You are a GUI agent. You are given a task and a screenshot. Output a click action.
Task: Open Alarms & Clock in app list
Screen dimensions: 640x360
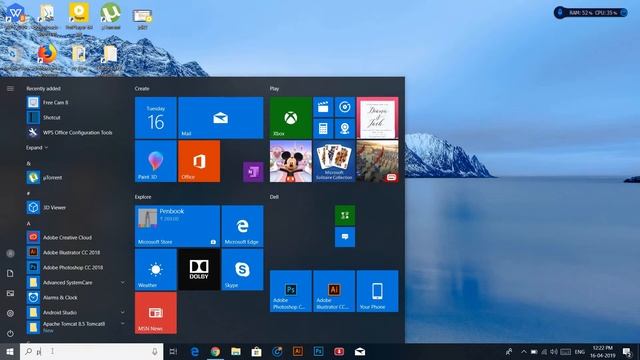pyautogui.click(x=76, y=298)
